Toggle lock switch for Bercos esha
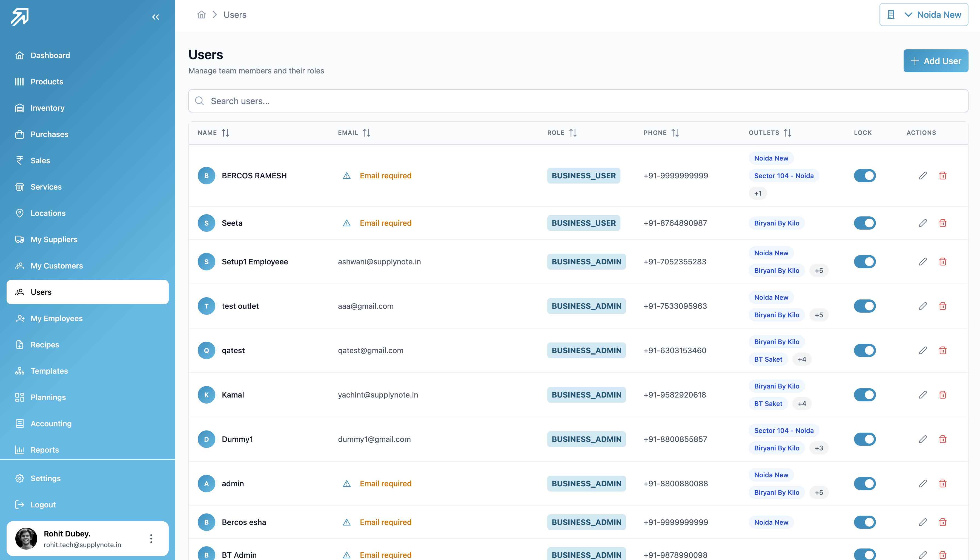 865,522
